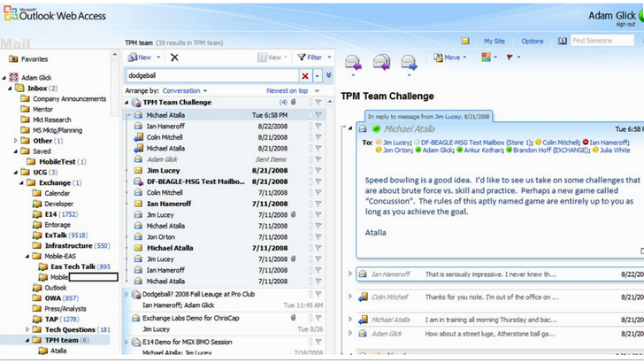Viewport: 644px width, 363px height.
Task: Flag the Ian Hameroff 8/22/2008 message
Action: [318, 127]
